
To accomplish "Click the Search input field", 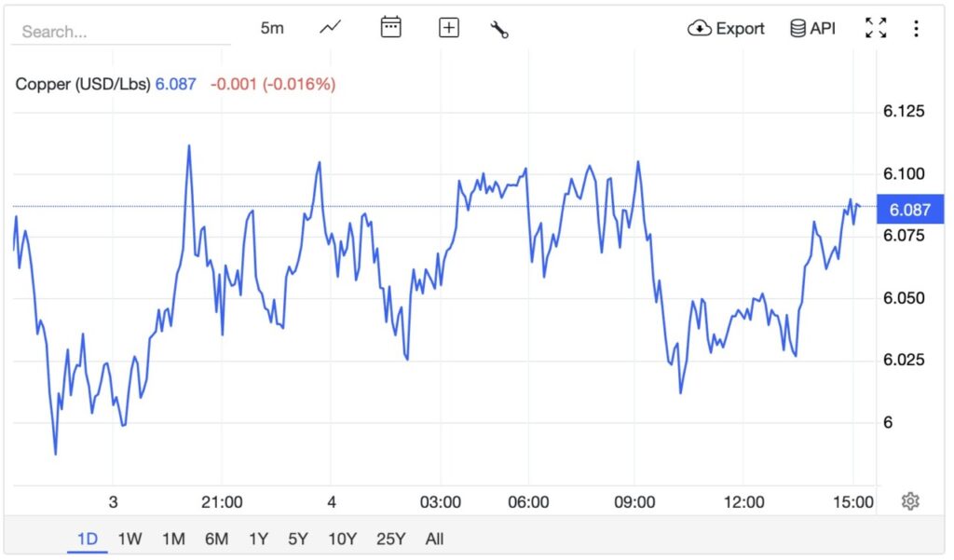I will [121, 32].
